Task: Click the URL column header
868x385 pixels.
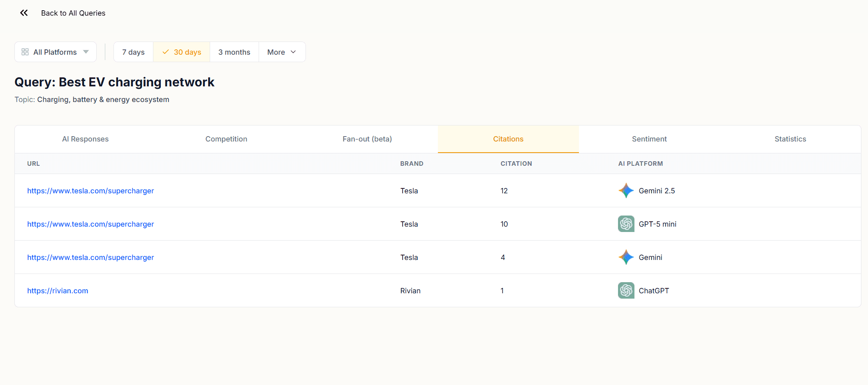Action: coord(34,164)
